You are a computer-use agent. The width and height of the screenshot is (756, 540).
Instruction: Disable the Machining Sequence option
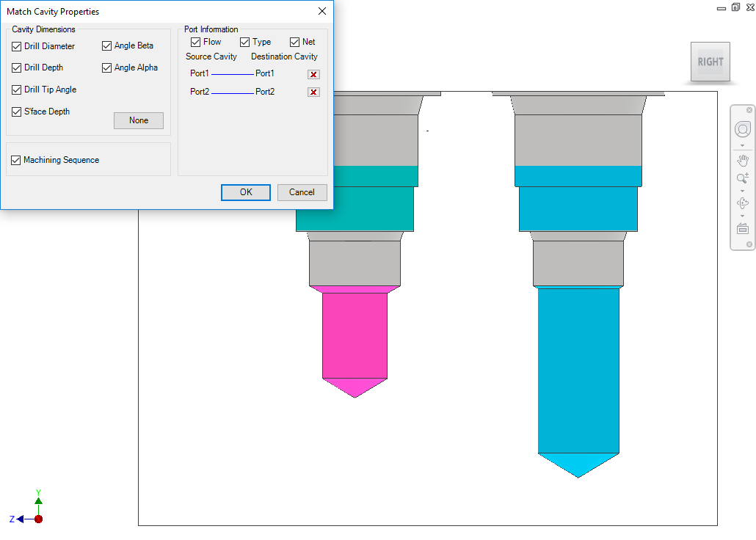click(x=16, y=160)
